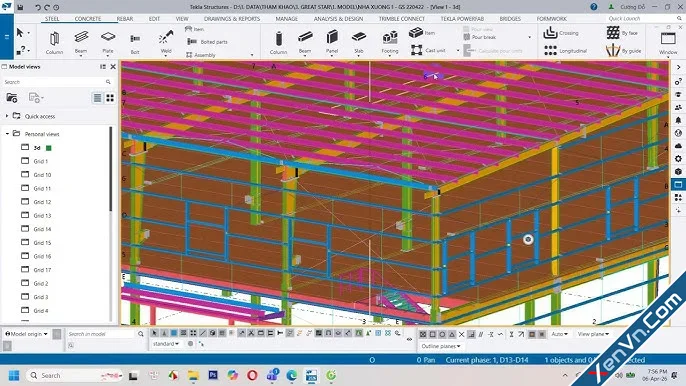Screen dimensions: 686x386
Task: Open the standard selection filter dropdown
Action: click(166, 344)
